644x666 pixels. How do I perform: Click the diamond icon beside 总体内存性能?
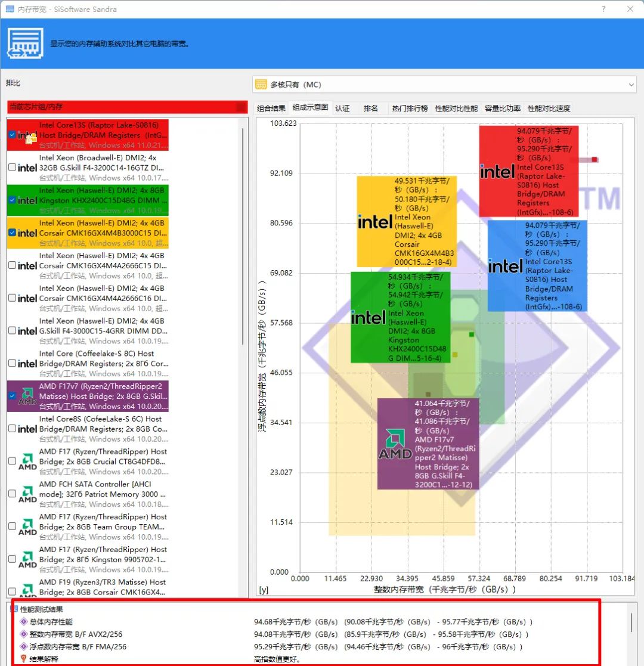[x=24, y=621]
